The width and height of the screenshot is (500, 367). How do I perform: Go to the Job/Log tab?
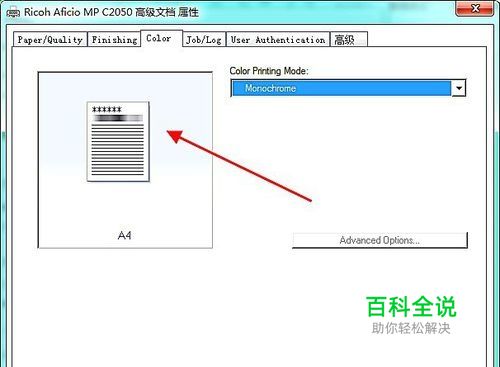[204, 39]
